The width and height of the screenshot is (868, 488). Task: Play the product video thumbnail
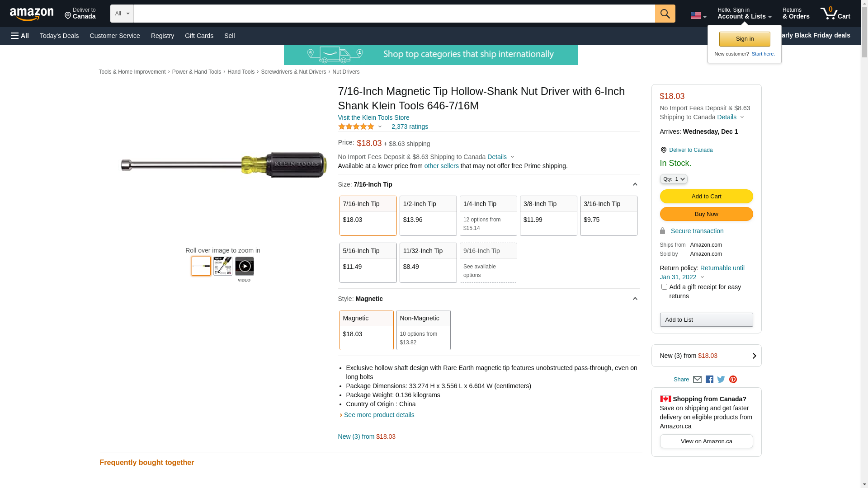tap(244, 266)
